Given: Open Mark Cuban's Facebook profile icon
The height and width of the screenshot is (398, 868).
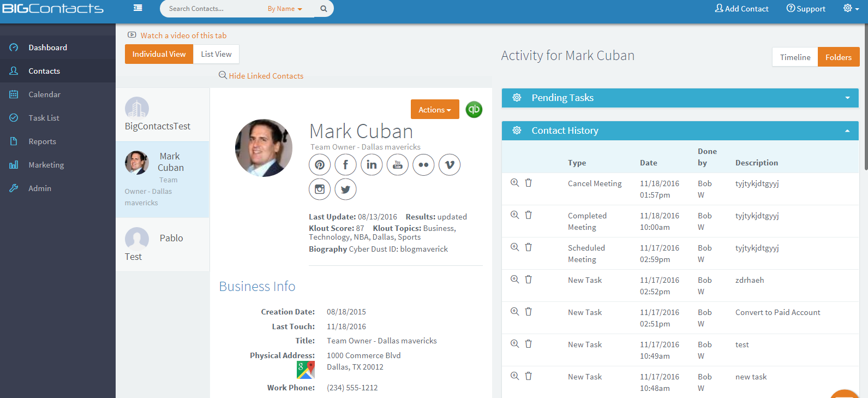Looking at the screenshot, I should click(x=345, y=165).
